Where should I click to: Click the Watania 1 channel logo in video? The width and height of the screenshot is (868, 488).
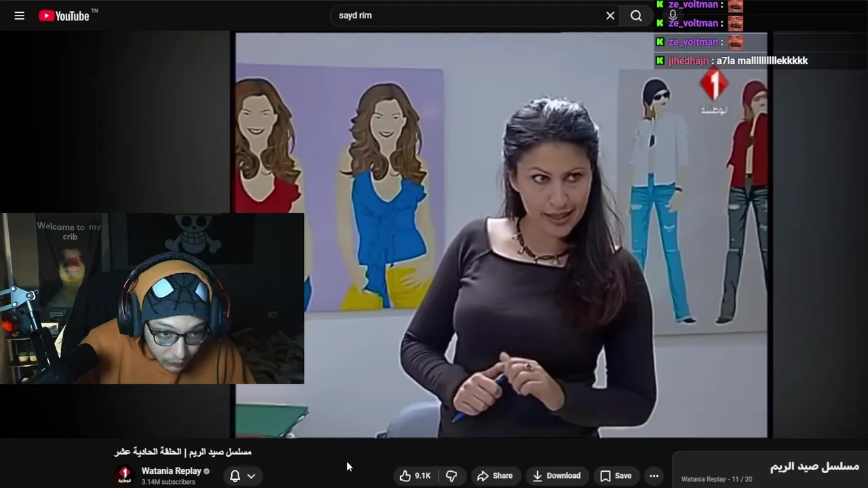coord(713,91)
